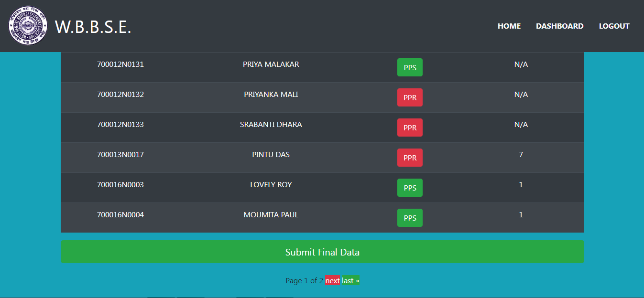Toggle PPR status button for Priyanka Mali
Screen dimensions: 644x298
(x=410, y=97)
